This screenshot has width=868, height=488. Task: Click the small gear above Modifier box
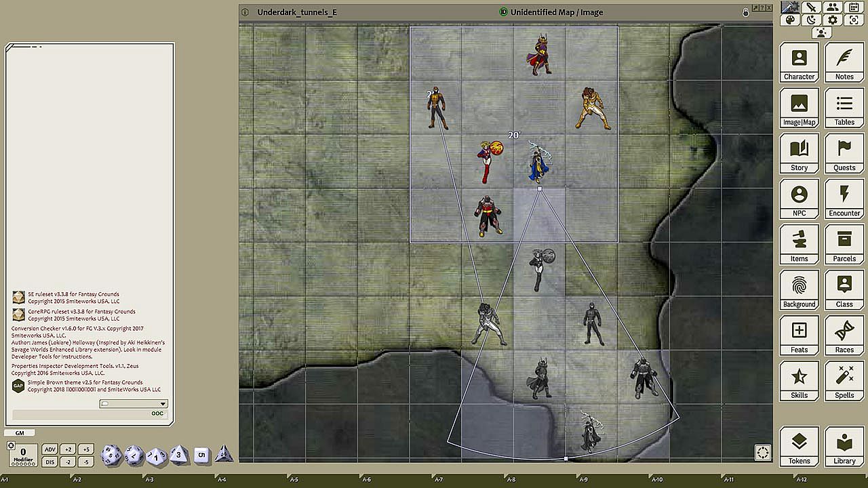(x=11, y=445)
